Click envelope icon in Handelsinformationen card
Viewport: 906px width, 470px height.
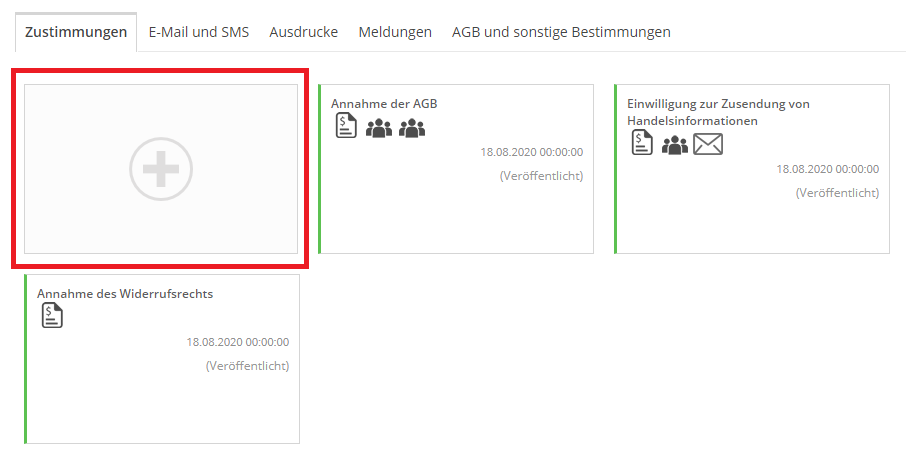pos(708,144)
